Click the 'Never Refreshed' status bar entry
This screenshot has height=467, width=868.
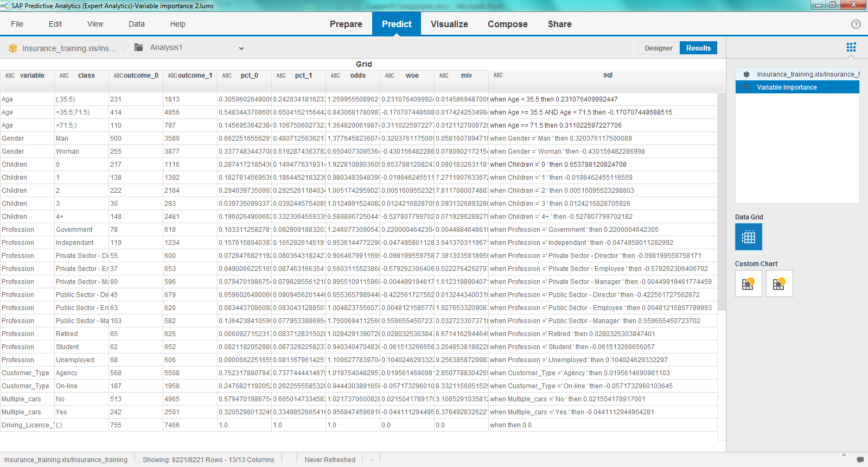pos(330,459)
